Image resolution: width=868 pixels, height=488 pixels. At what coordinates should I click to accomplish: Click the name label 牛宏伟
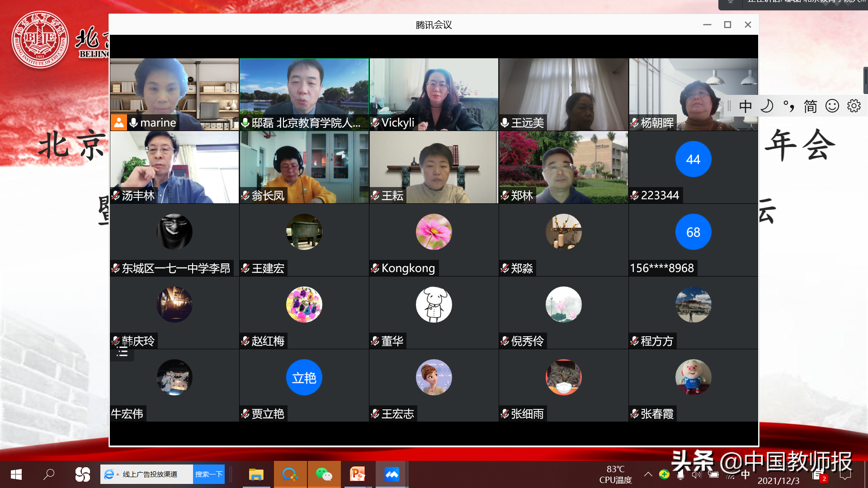127,414
